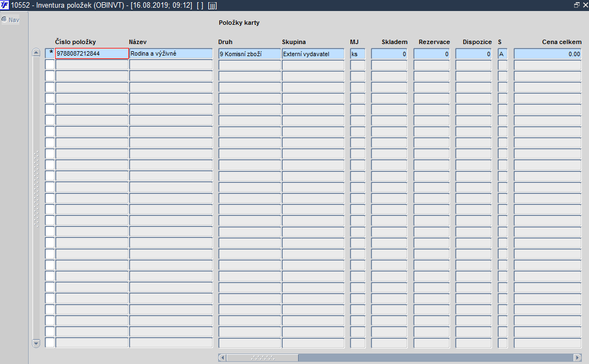Screen dimensions: 589x364
Task: Click the horizontal scrollbar right arrow
Action: 578,357
